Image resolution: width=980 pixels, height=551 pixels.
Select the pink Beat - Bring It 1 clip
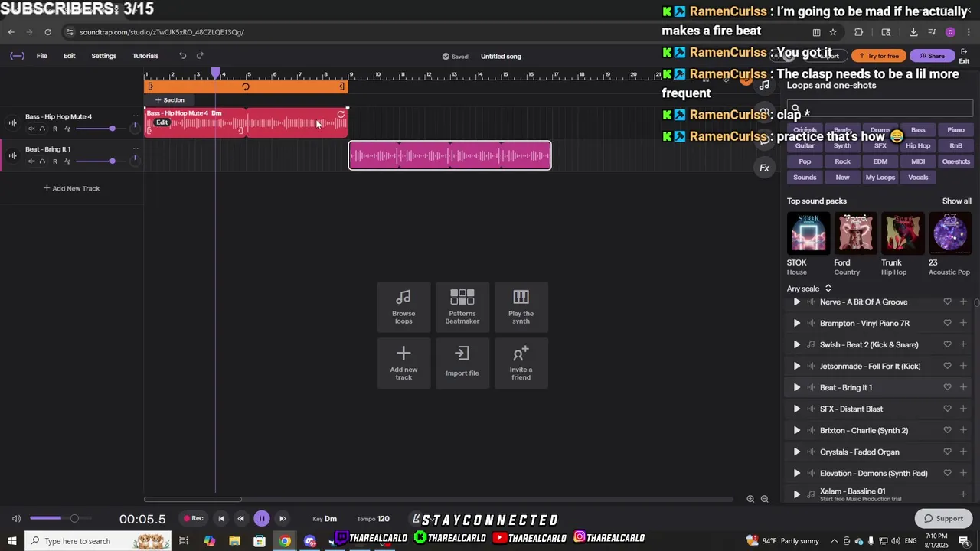click(449, 155)
